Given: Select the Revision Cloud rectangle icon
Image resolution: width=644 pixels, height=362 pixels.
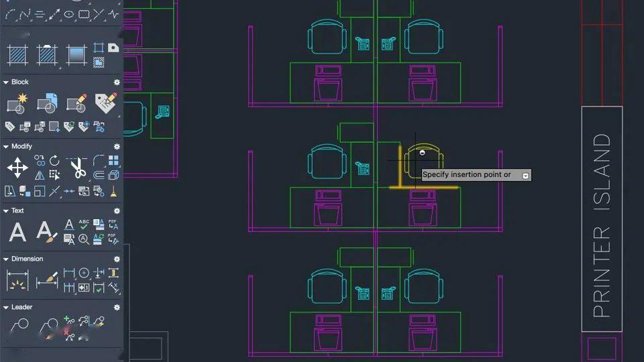Looking at the screenshot, I should coord(84,14).
